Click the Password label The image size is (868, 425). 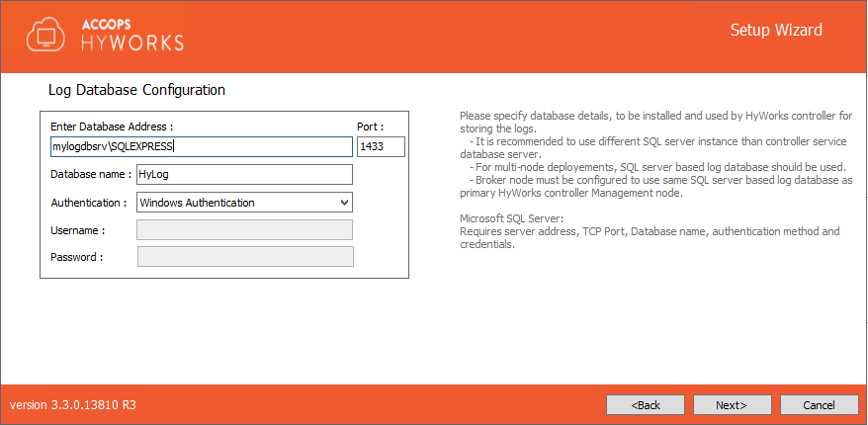coord(77,257)
